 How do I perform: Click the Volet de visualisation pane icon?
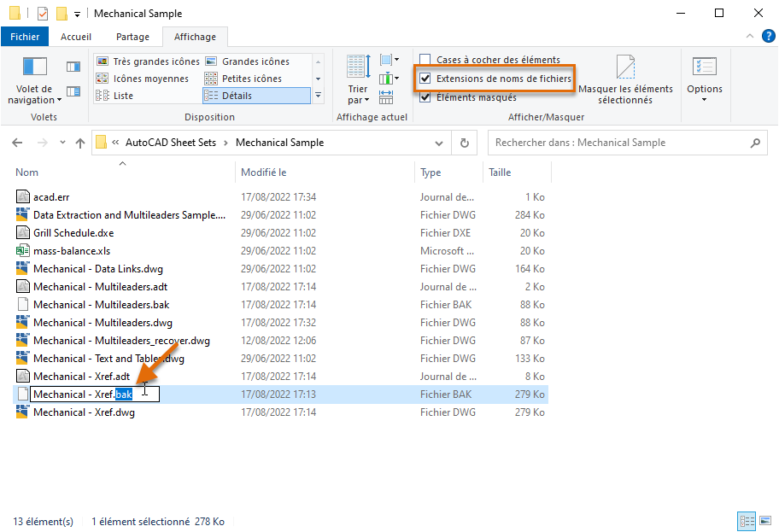point(73,67)
